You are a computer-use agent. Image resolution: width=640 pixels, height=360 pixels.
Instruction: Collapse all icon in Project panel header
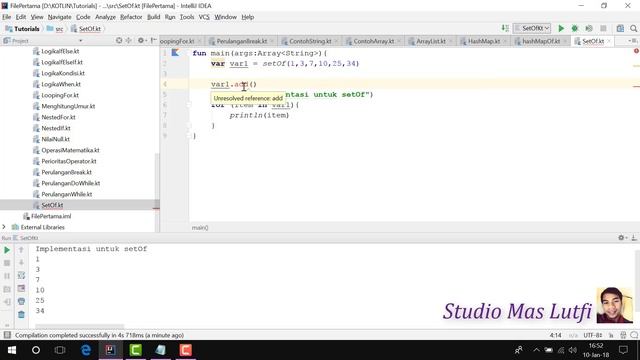[128, 40]
